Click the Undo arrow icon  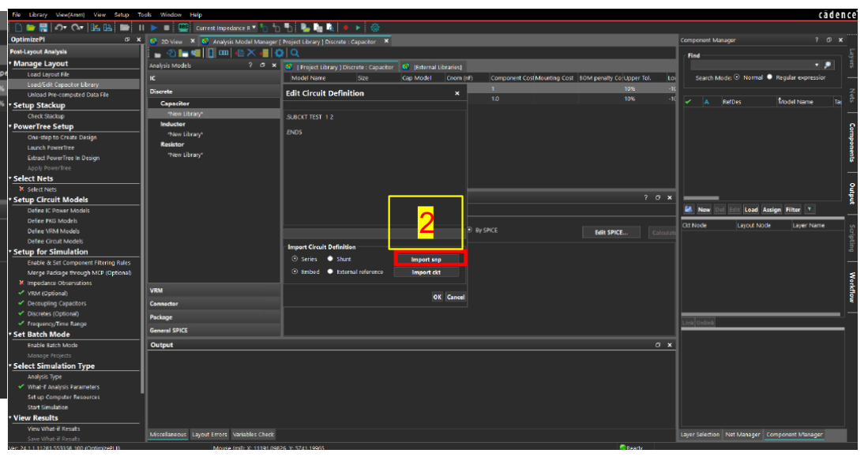point(60,28)
